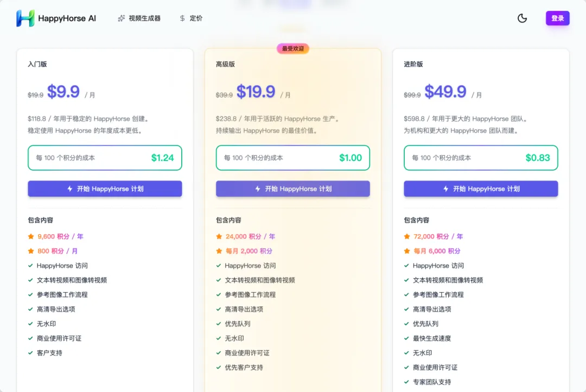Click the star icon beside 每月 2,000 积分
The height and width of the screenshot is (392, 586).
pyautogui.click(x=219, y=251)
